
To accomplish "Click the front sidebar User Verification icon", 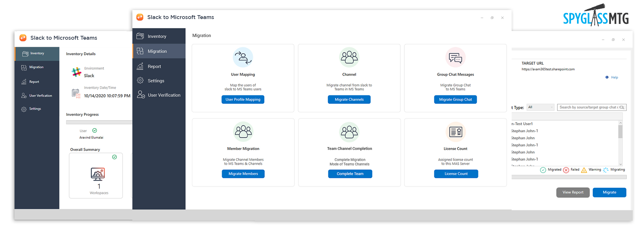I will [x=141, y=95].
